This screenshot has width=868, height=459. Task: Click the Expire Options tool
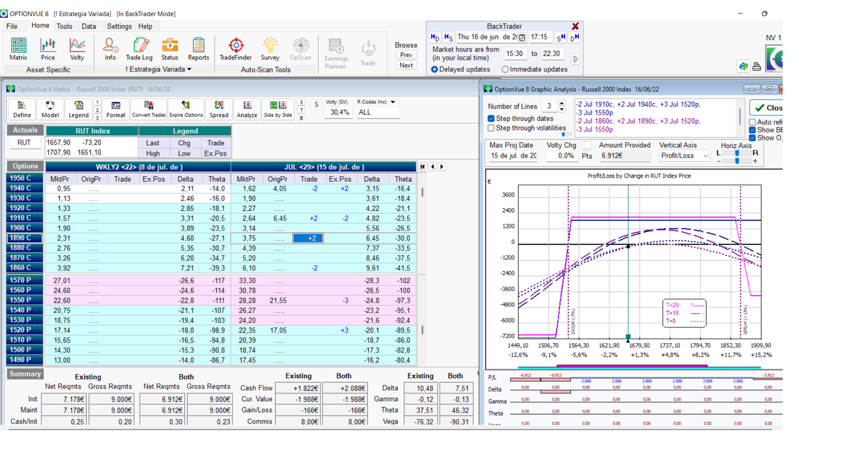[186, 109]
